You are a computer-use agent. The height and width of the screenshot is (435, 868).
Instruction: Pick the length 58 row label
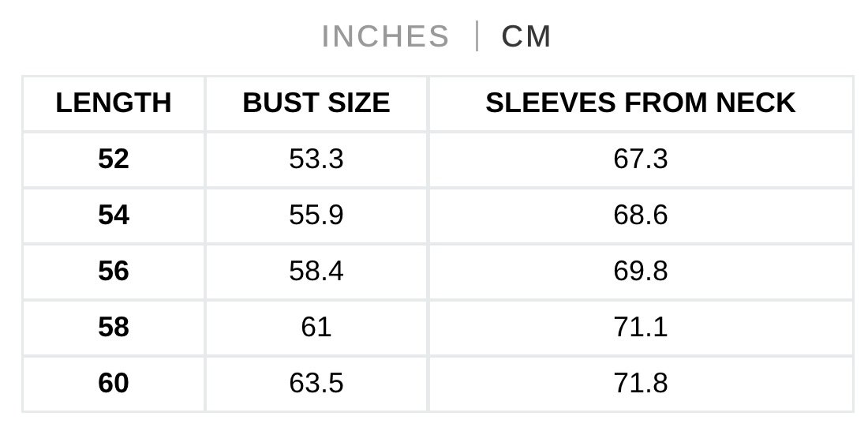pos(114,327)
